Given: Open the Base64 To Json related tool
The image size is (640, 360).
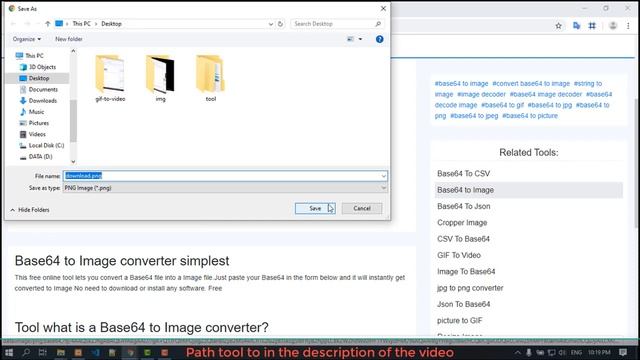Looking at the screenshot, I should (464, 207).
